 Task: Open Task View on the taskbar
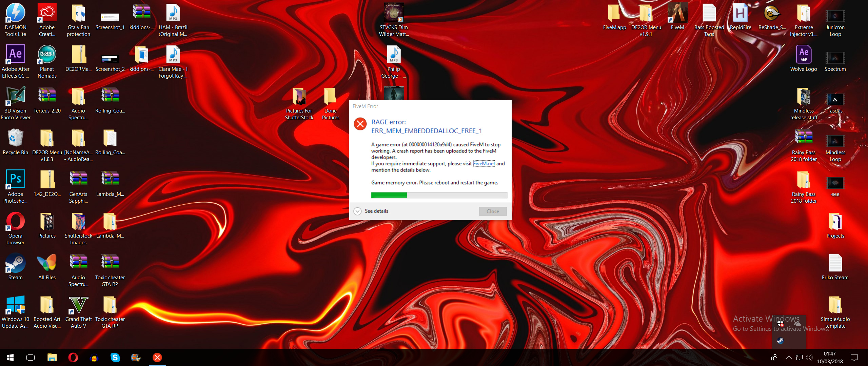tap(31, 358)
